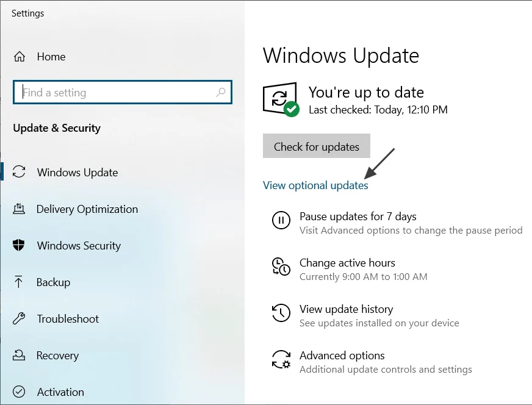The height and width of the screenshot is (405, 532).
Task: Click the pause updates circle icon
Action: tap(281, 220)
